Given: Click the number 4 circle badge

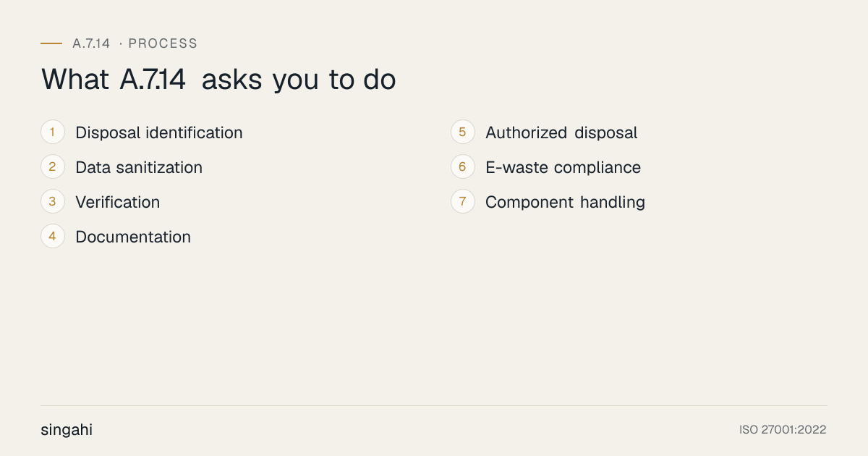Looking at the screenshot, I should coord(53,237).
